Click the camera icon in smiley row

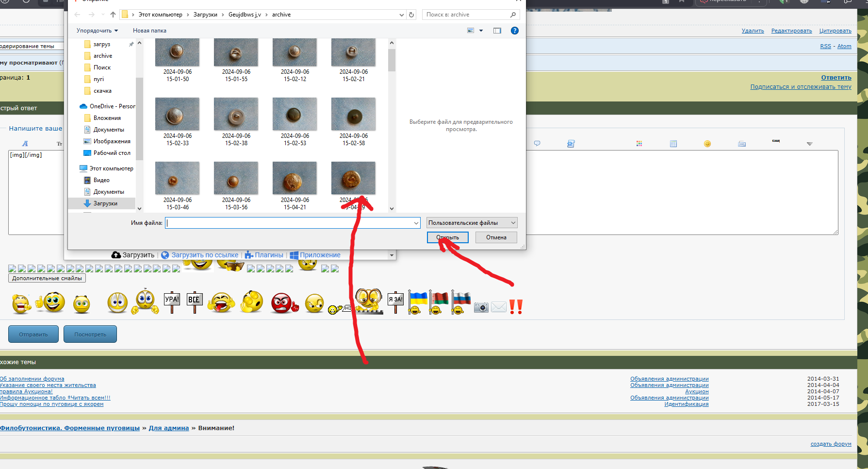(x=481, y=307)
